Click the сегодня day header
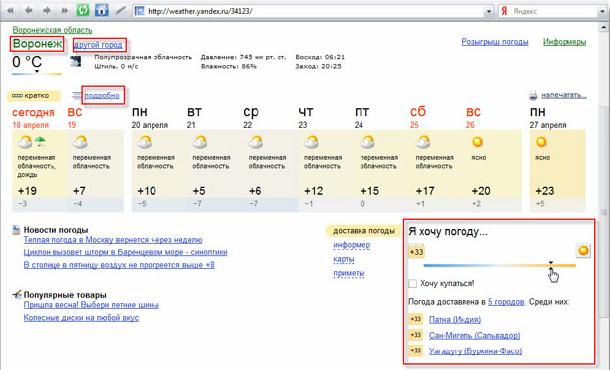610x370 pixels. click(x=33, y=112)
